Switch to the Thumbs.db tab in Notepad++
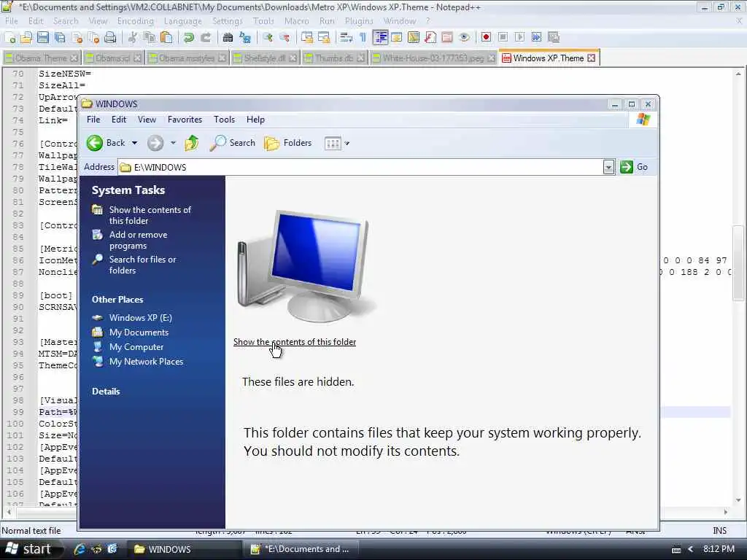This screenshot has height=560, width=747. [334, 58]
